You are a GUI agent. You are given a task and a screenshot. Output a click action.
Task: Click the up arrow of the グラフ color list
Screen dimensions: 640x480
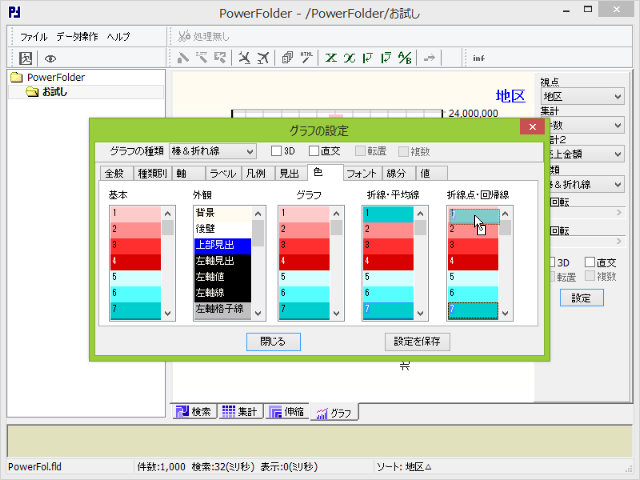336,213
